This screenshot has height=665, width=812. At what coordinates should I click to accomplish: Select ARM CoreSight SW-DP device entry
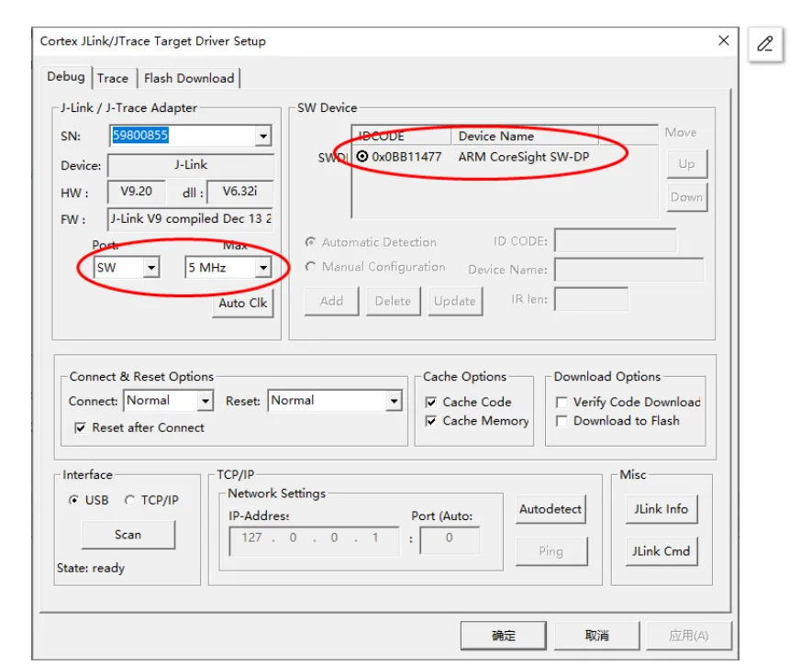click(524, 157)
